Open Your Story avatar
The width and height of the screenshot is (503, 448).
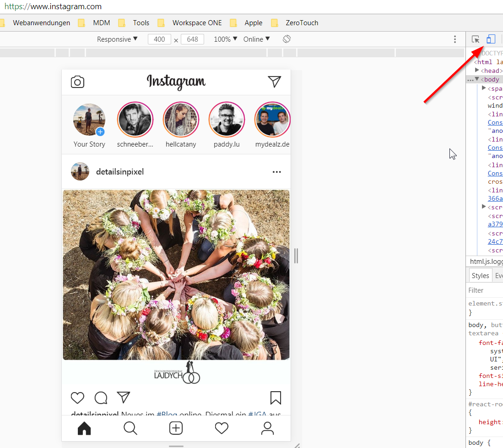click(89, 120)
